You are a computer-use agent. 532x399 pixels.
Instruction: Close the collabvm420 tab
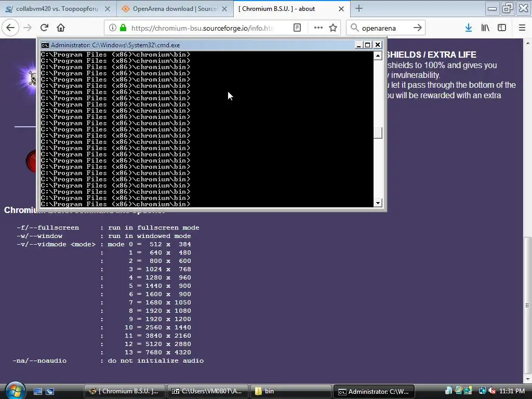tap(108, 9)
